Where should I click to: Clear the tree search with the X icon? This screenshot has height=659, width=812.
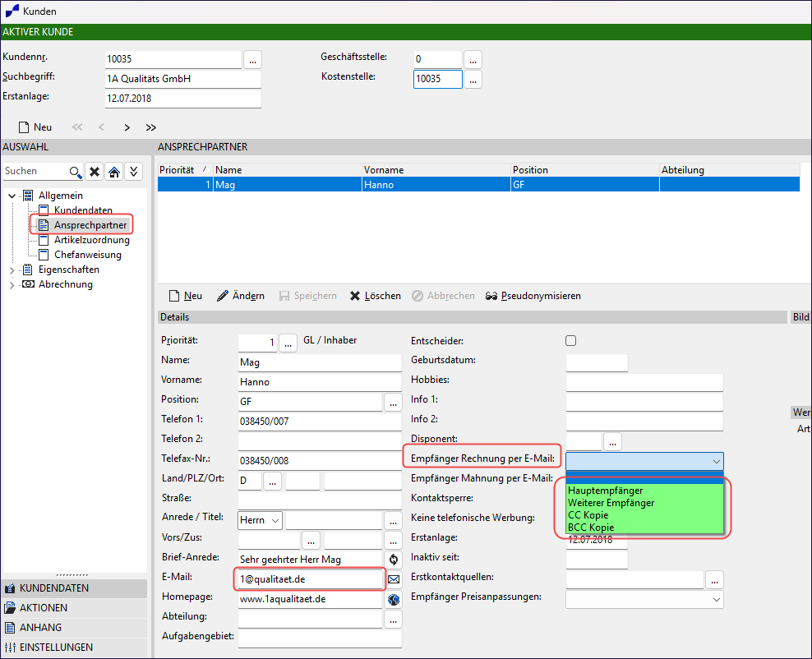[x=95, y=172]
